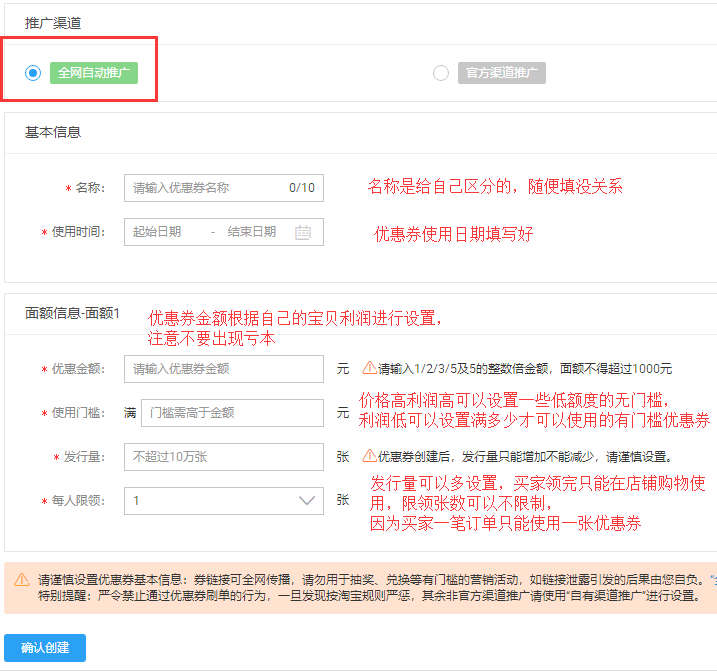
Task: Focus the 使用门槛 threshold input
Action: (231, 413)
